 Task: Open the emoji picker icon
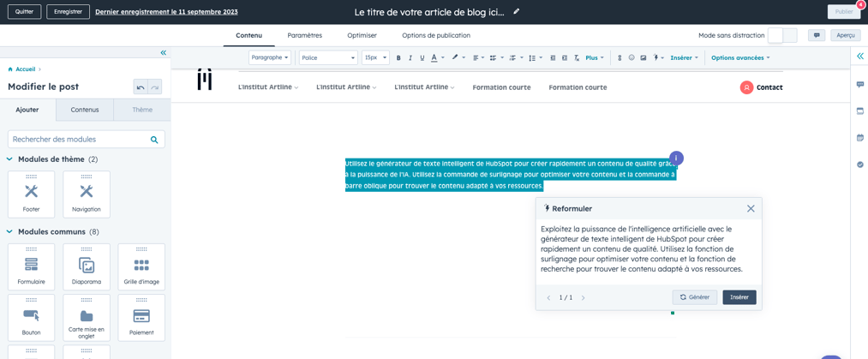point(631,57)
